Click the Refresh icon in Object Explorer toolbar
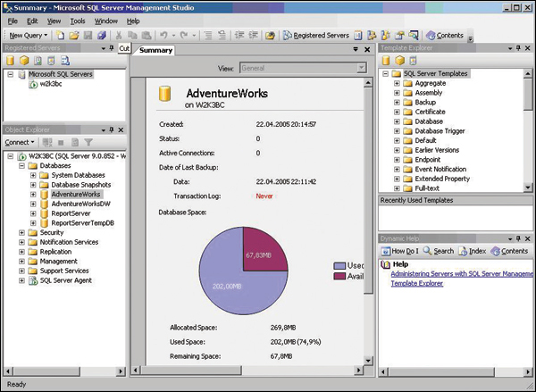536x392 pixels. 75,142
